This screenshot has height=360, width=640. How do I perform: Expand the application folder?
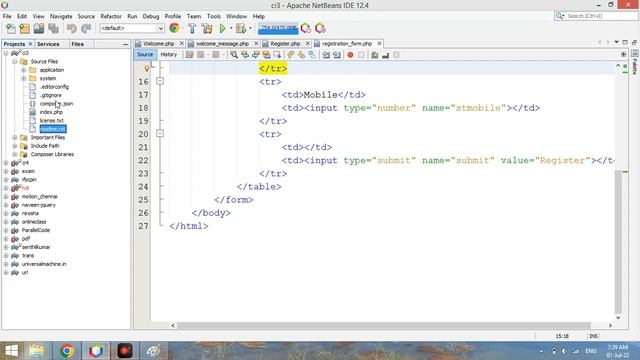click(24, 70)
